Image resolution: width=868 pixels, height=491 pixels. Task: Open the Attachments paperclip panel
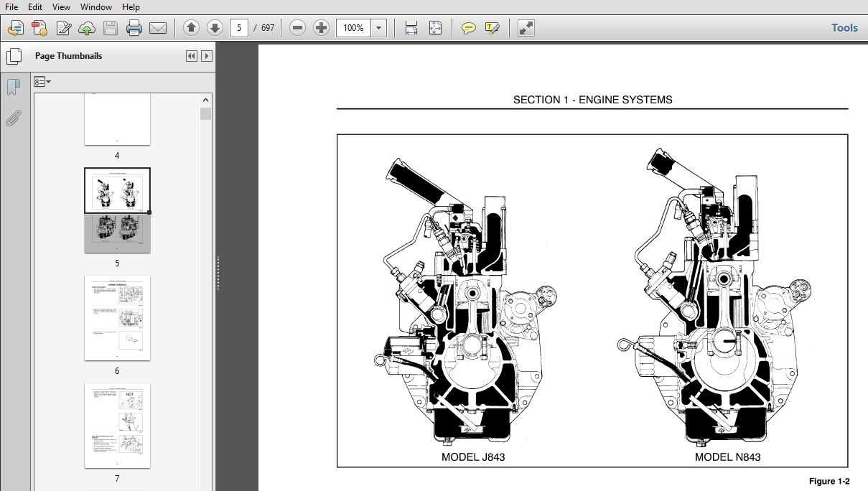(13, 118)
